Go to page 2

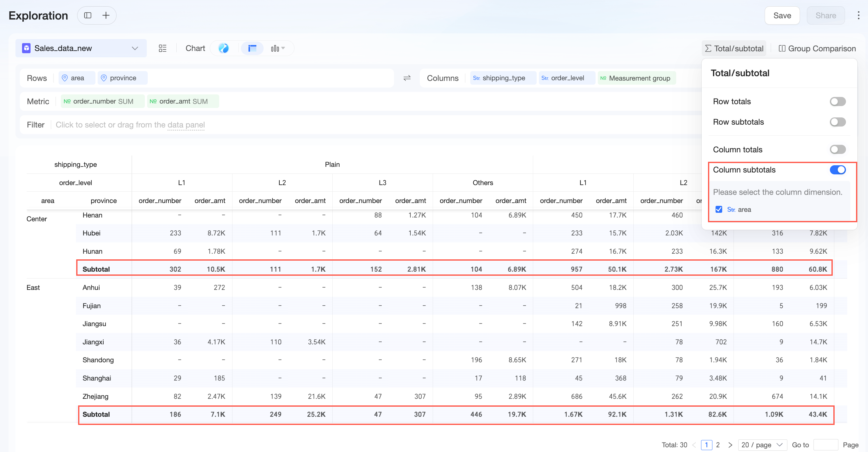pos(718,445)
